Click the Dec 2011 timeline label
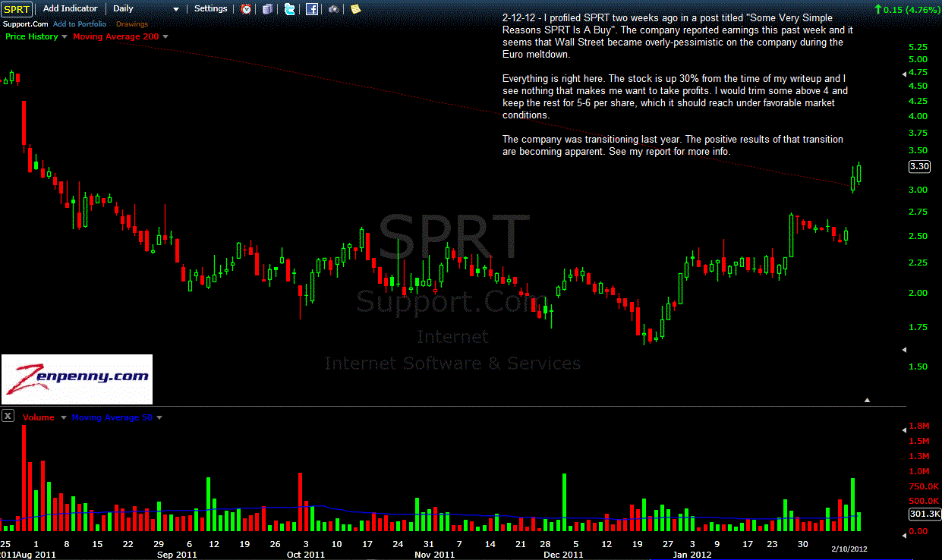Image resolution: width=942 pixels, height=560 pixels. point(563,555)
